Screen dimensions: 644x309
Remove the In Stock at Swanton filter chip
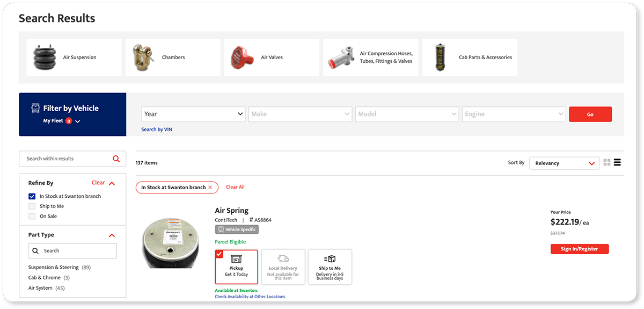[x=210, y=187]
